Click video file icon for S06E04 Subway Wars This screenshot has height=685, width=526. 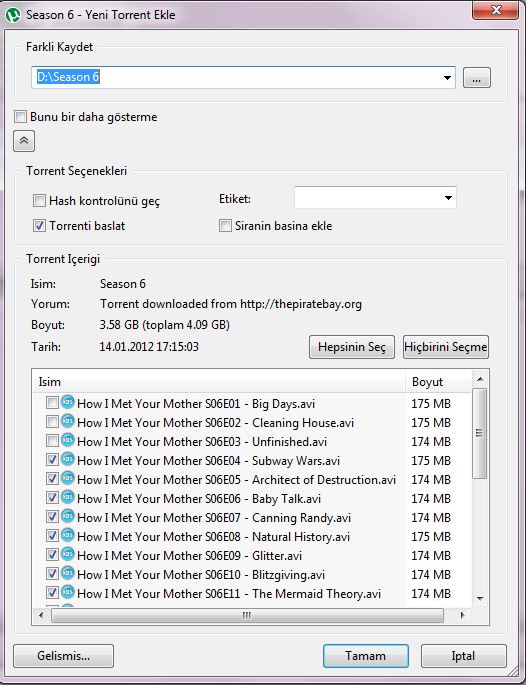[x=68, y=459]
